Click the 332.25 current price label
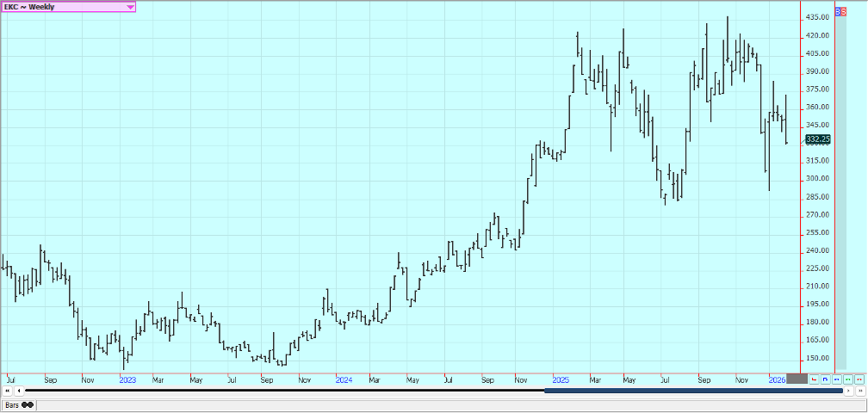Viewport: 868px width, 413px height. (x=817, y=139)
